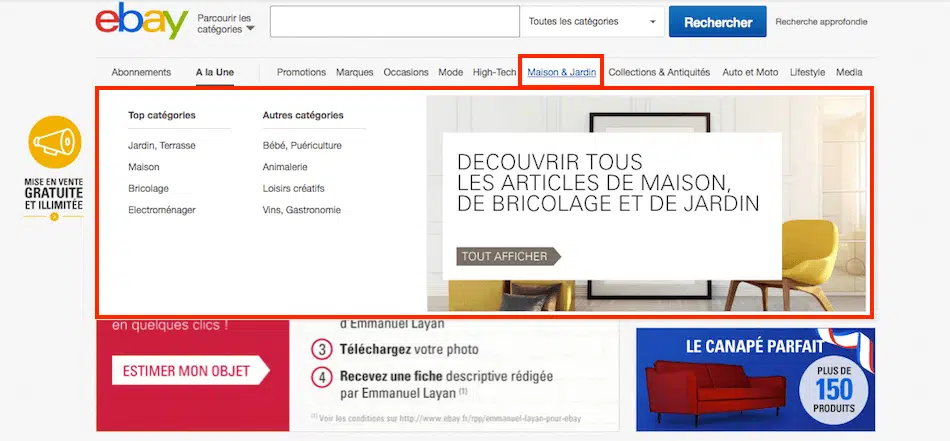Open the Recherche approfondie link
This screenshot has width=950, height=441.
click(821, 22)
